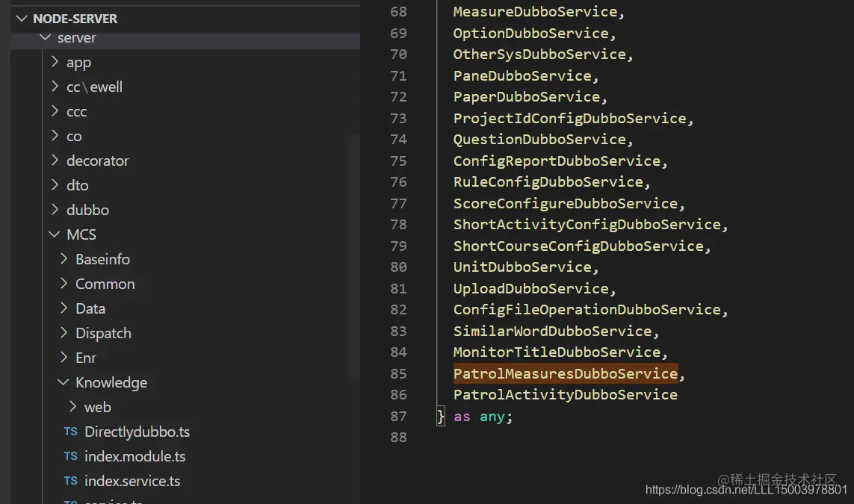Viewport: 854px width, 504px height.
Task: Click the closing brace on line 87
Action: 441,417
